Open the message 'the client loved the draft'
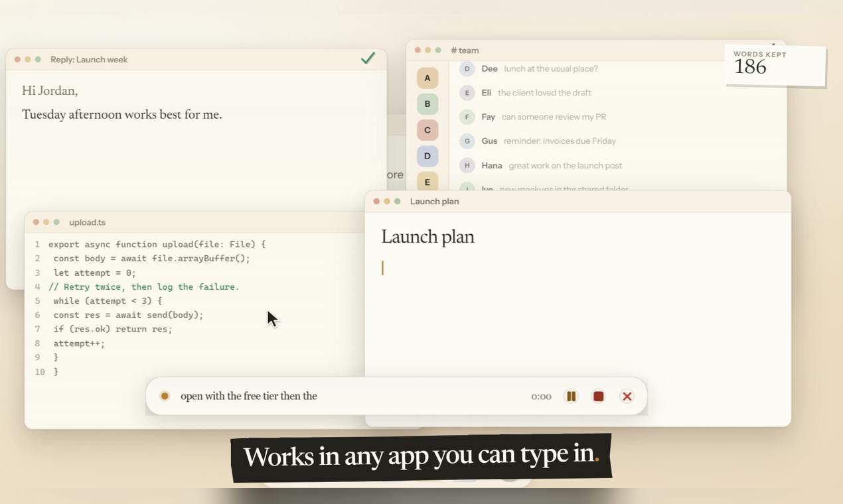The image size is (843, 504). [544, 93]
